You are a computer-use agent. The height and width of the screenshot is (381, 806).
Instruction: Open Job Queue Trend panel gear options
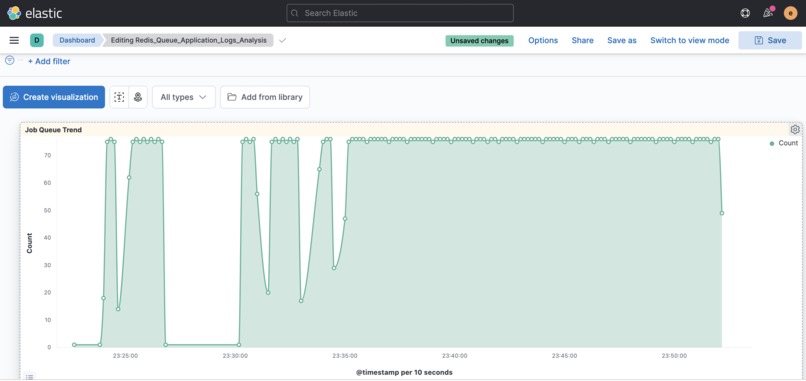pyautogui.click(x=795, y=129)
